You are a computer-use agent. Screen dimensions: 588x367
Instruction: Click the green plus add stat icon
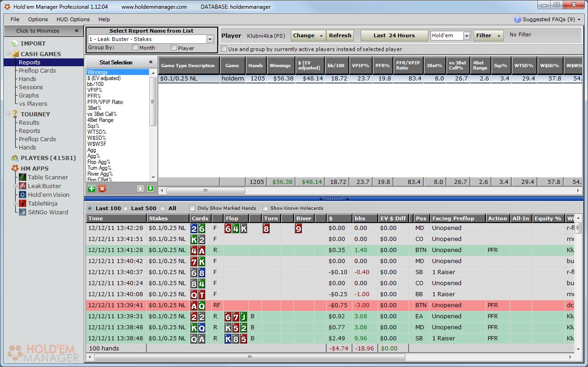click(92, 189)
